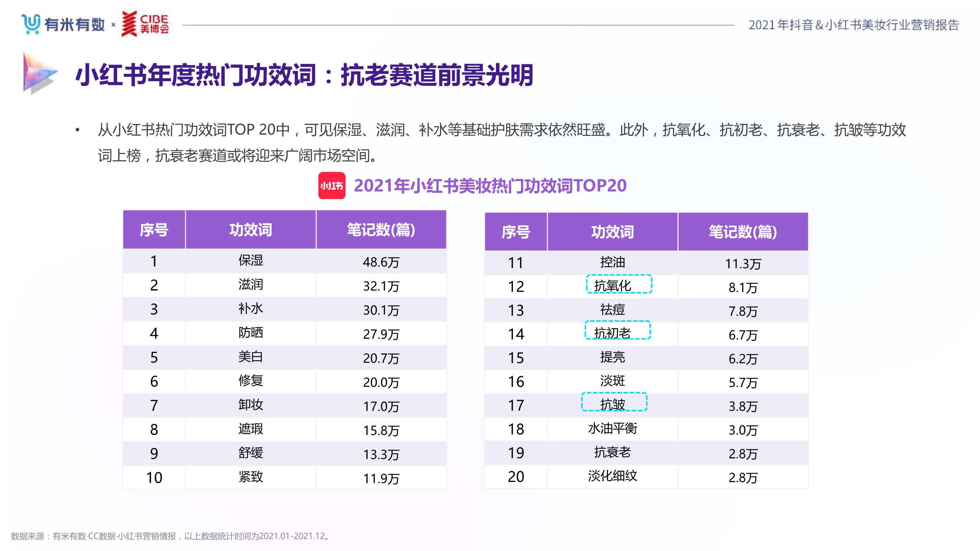Click rank number 15 in right table
Image resolution: width=980 pixels, height=551 pixels.
point(516,358)
